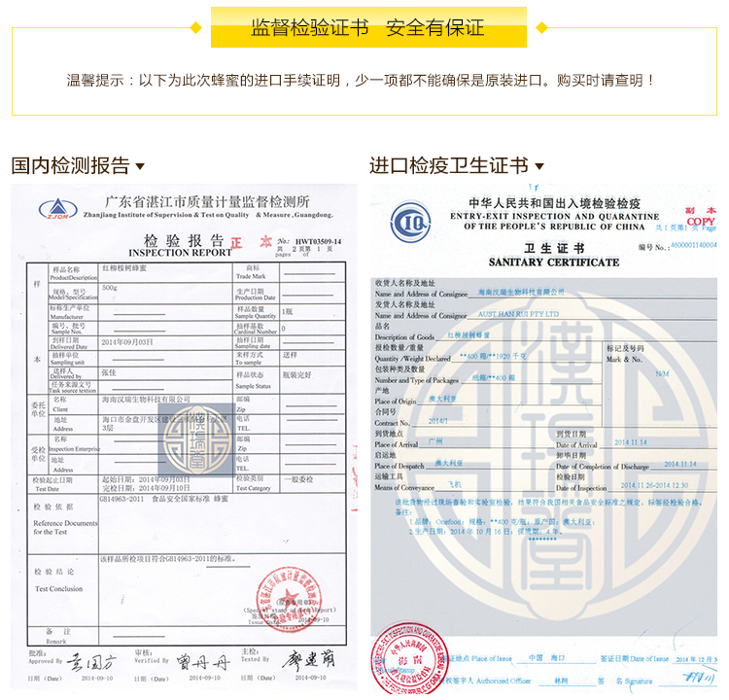This screenshot has height=700, width=729.
Task: Select the 国内检测报告 section heading
Action: tap(70, 166)
